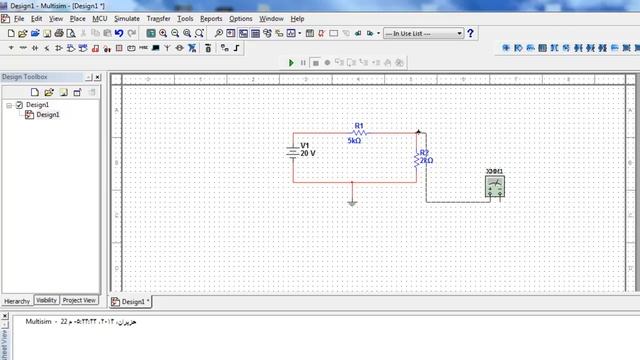Place a Transistor component
Viewport: 640px width, 360px height.
tap(47, 48)
